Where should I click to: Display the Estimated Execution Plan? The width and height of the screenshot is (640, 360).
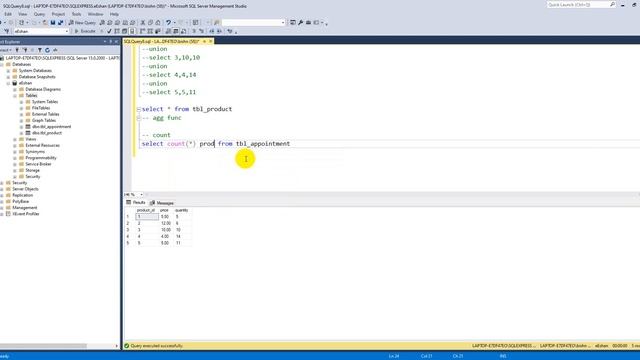click(117, 31)
